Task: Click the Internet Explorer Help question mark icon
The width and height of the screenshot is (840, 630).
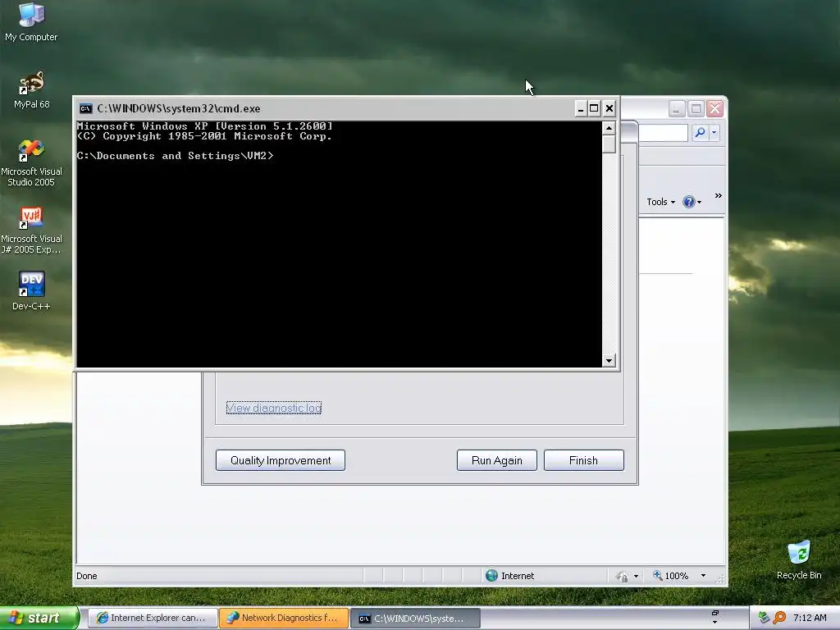Action: click(x=688, y=202)
